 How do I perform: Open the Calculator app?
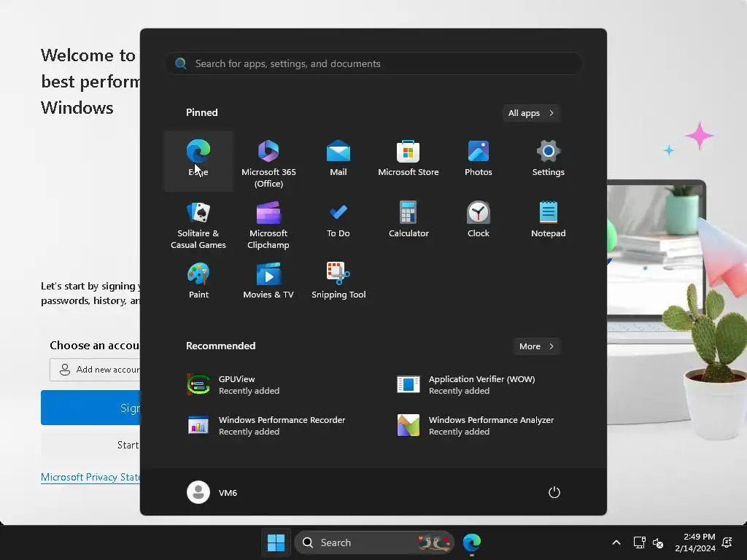pyautogui.click(x=409, y=222)
